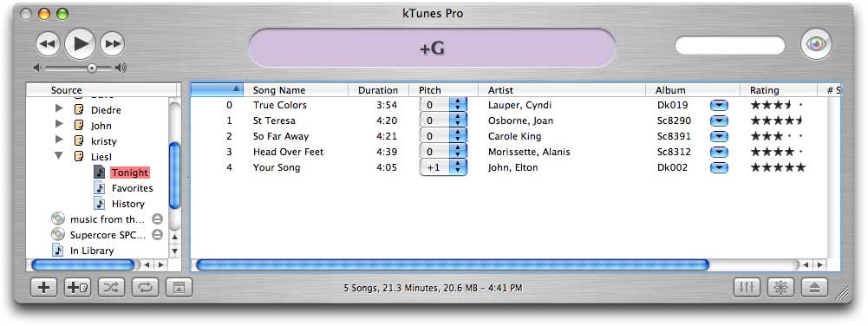
Task: Open the Favorites playlist
Action: coord(133,188)
